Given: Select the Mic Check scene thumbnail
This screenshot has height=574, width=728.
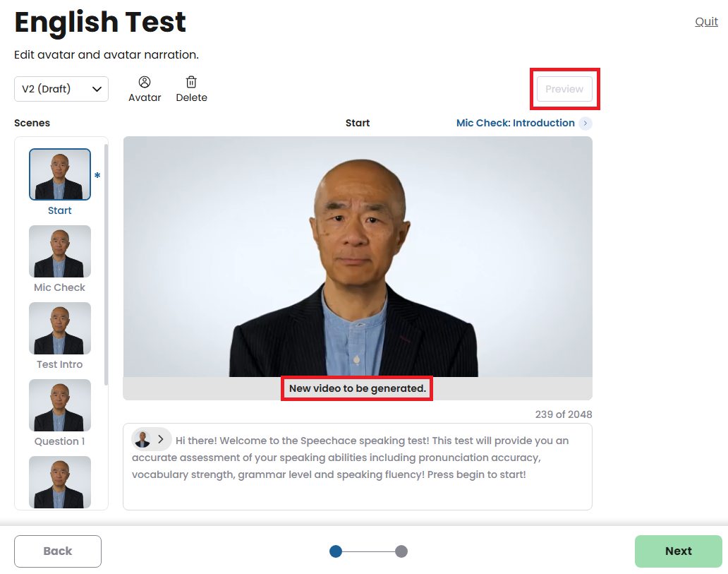Looking at the screenshot, I should click(60, 251).
